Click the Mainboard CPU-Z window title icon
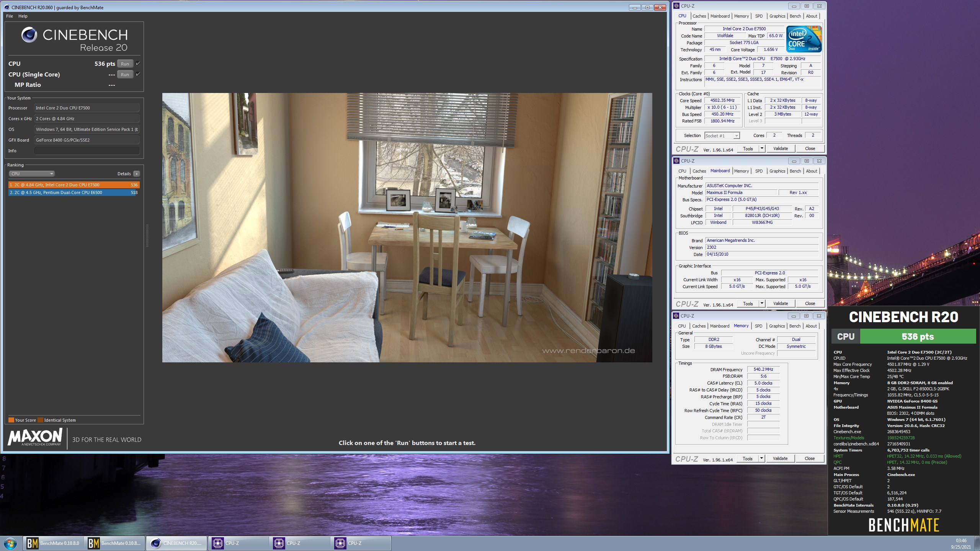The width and height of the screenshot is (980, 551). coord(676,161)
